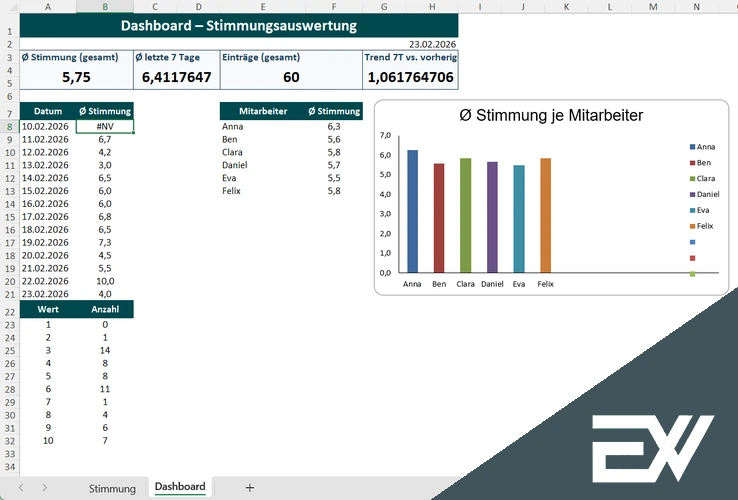This screenshot has height=500, width=738.
Task: Click date cell 19.02.2026
Action: [48, 242]
